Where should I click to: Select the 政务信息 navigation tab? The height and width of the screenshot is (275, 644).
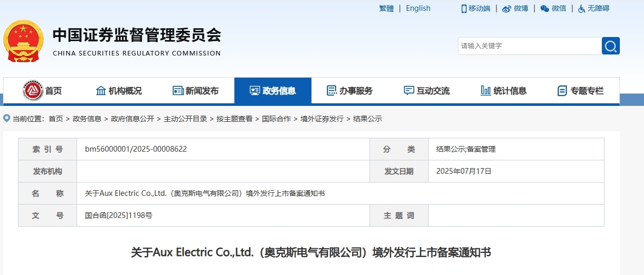273,91
